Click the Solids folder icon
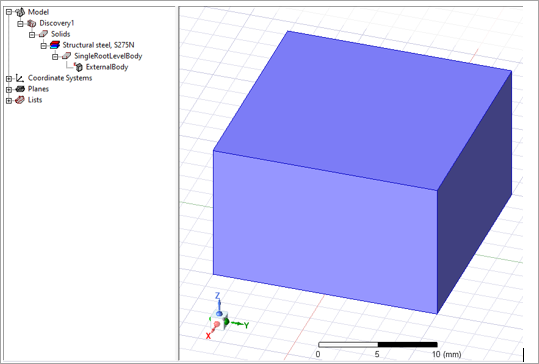539x364 pixels. (43, 34)
